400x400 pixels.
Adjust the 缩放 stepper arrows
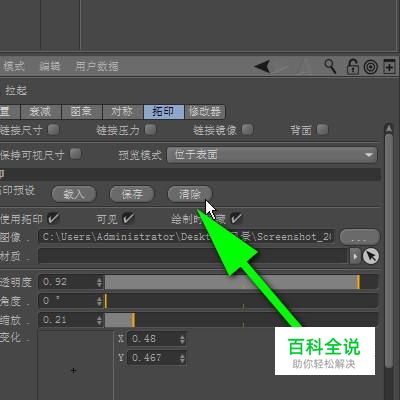(100, 321)
